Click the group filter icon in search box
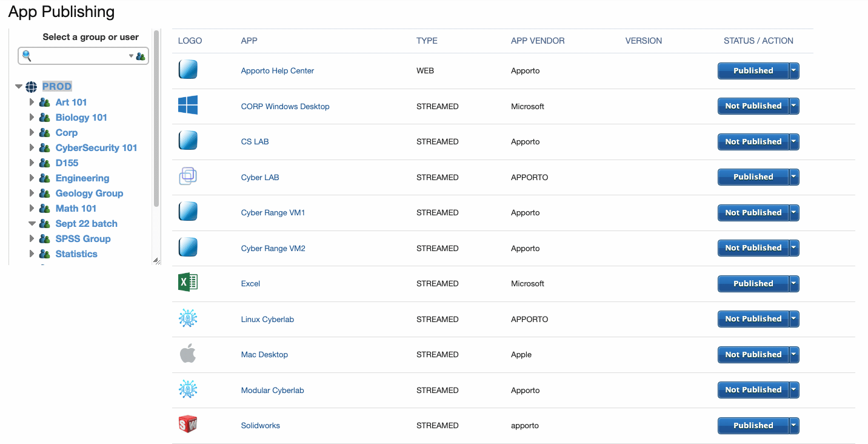868x444 pixels. [141, 56]
